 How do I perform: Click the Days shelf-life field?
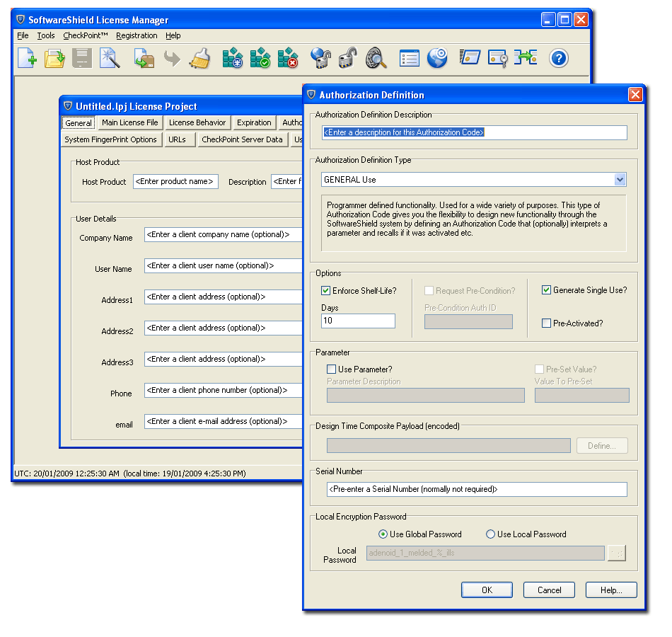click(358, 321)
